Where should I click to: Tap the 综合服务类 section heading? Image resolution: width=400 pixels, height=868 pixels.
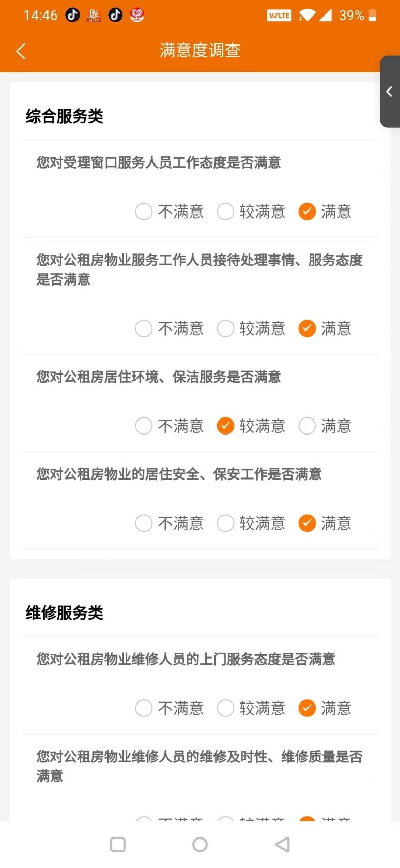coord(65,116)
